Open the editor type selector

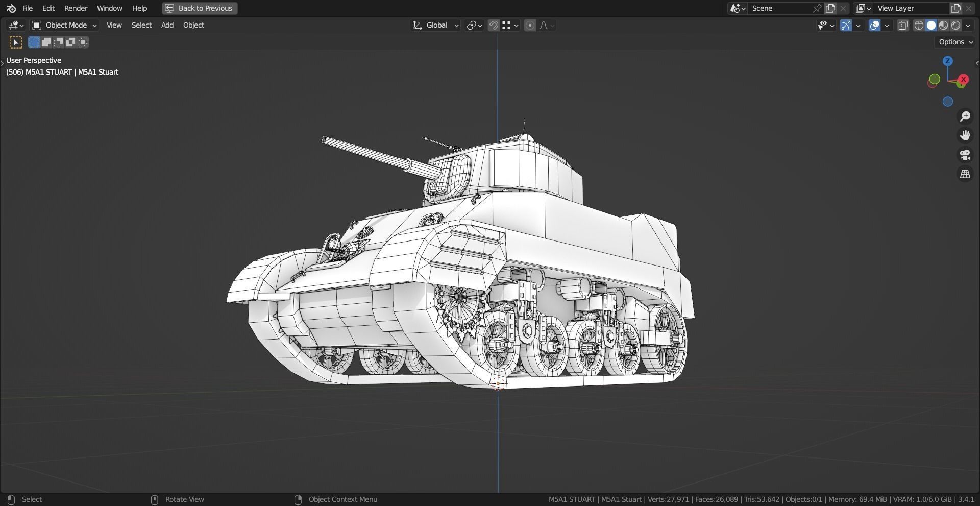point(16,25)
